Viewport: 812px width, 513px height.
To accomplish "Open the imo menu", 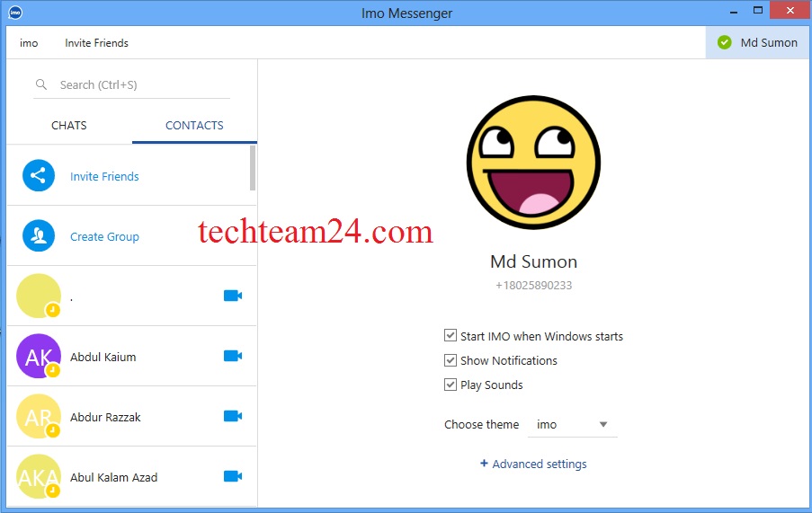I will point(29,43).
